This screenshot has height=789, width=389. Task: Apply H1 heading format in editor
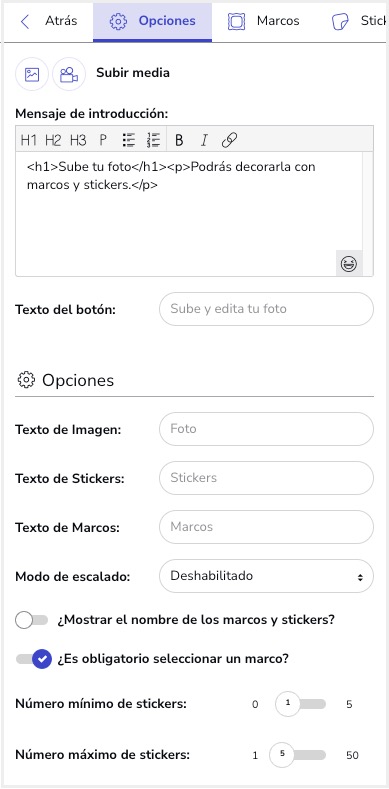pyautogui.click(x=28, y=140)
